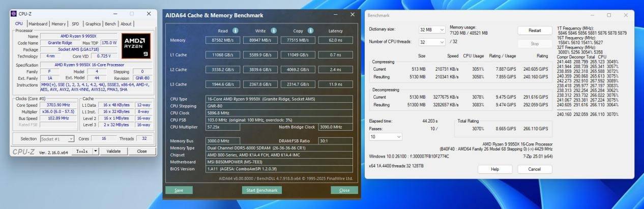Click Restart in the 7-Zip benchmark
644x209 pixels.
click(x=535, y=31)
